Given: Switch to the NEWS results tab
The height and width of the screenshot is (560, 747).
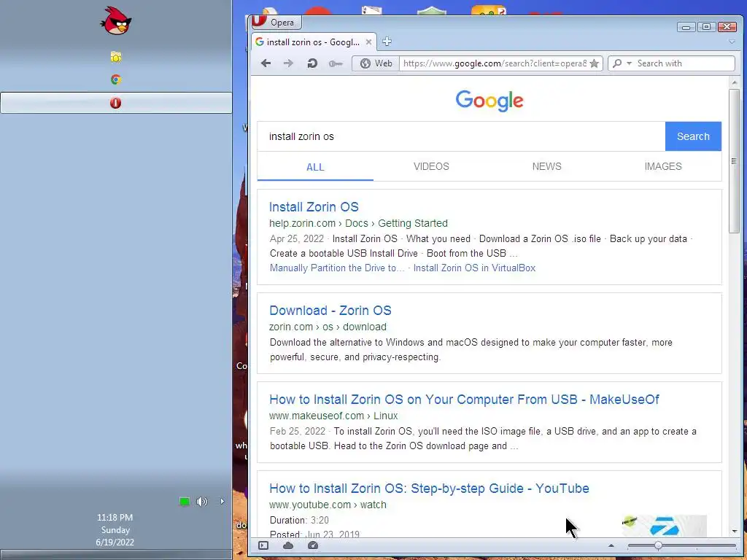Looking at the screenshot, I should [547, 167].
